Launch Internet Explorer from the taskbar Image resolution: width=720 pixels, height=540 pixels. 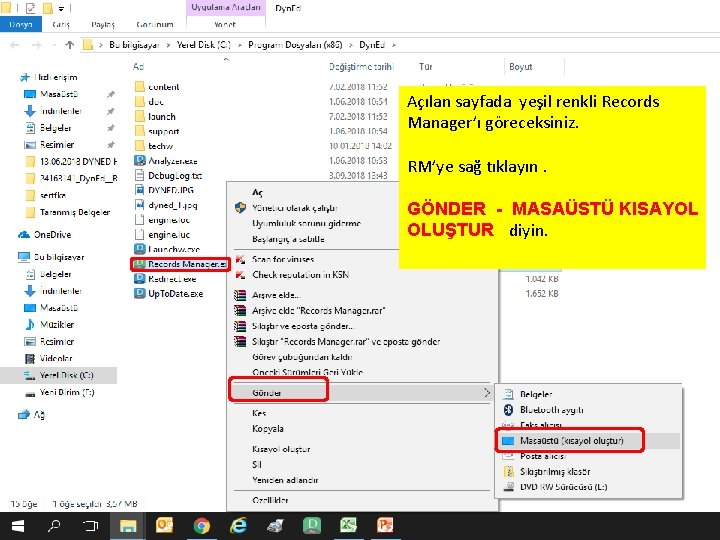coord(238,526)
